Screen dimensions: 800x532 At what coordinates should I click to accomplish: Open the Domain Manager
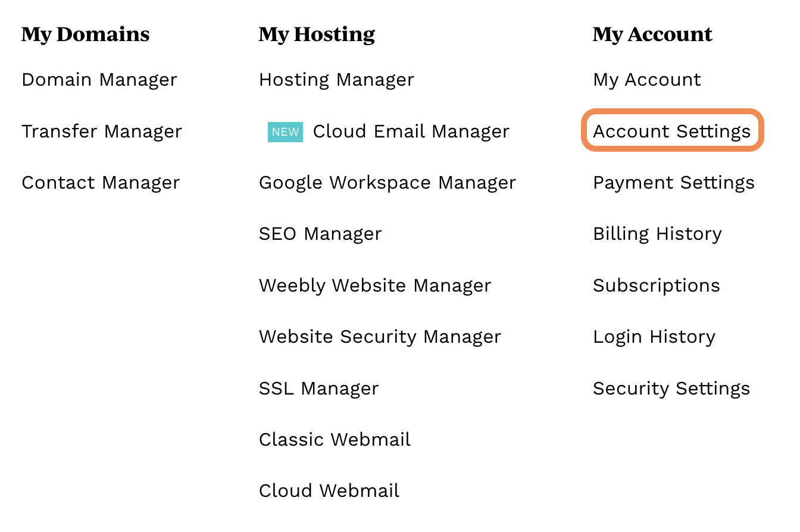(x=99, y=80)
